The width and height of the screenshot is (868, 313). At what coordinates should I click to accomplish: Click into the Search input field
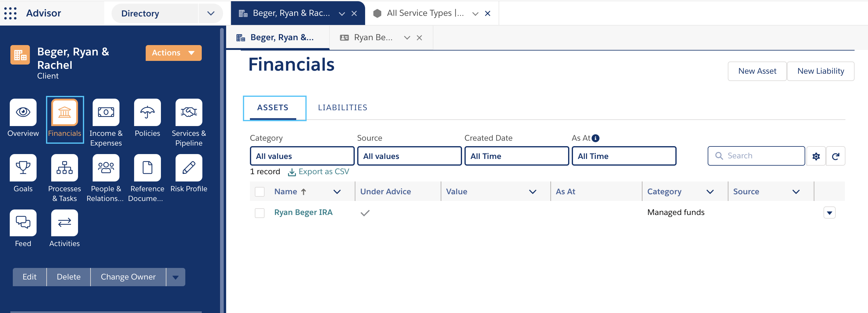[756, 156]
